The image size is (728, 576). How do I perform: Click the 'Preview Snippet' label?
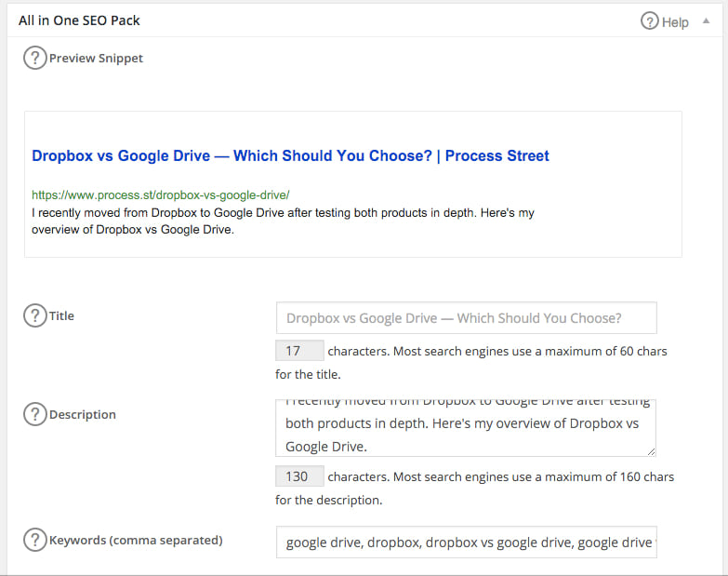(96, 59)
